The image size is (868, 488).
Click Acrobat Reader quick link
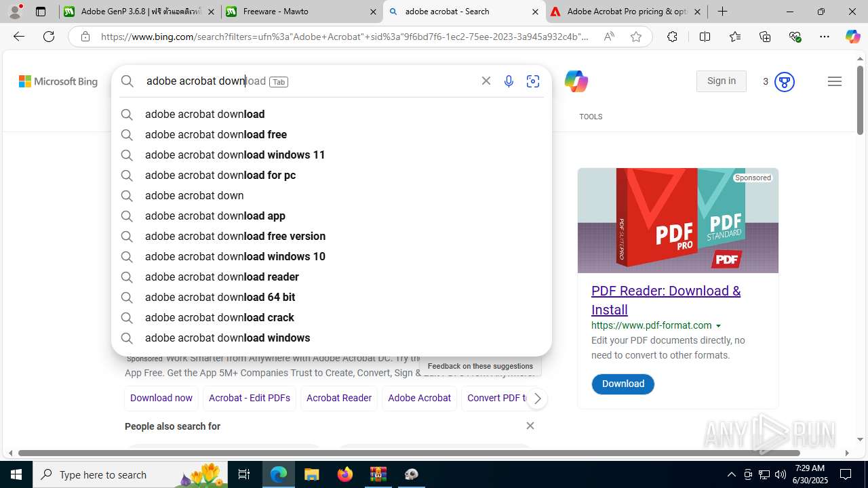point(339,399)
